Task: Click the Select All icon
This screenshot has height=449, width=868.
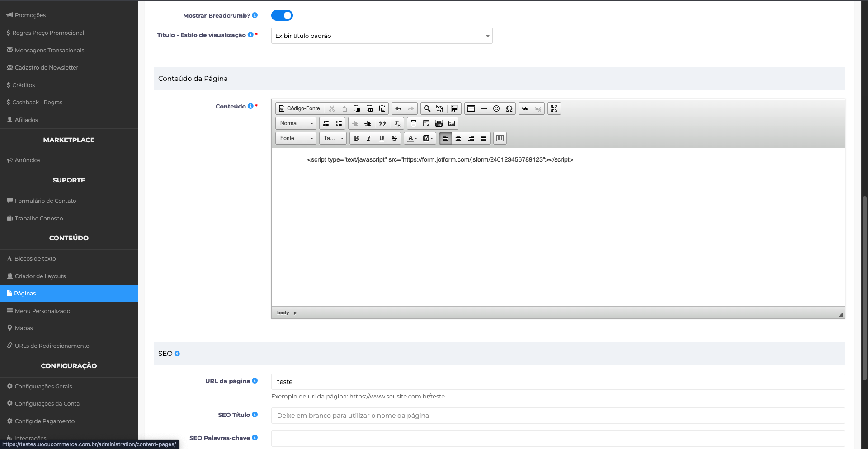Action: pyautogui.click(x=455, y=108)
